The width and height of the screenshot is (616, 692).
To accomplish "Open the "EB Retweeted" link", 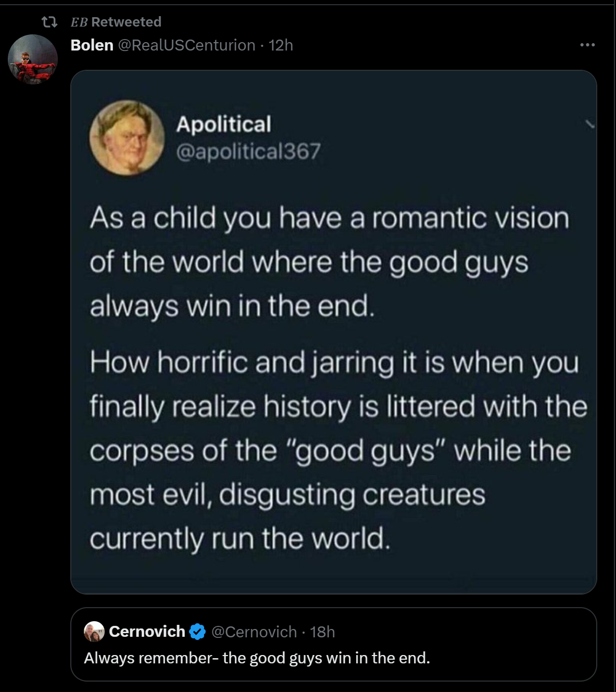I will click(x=116, y=22).
